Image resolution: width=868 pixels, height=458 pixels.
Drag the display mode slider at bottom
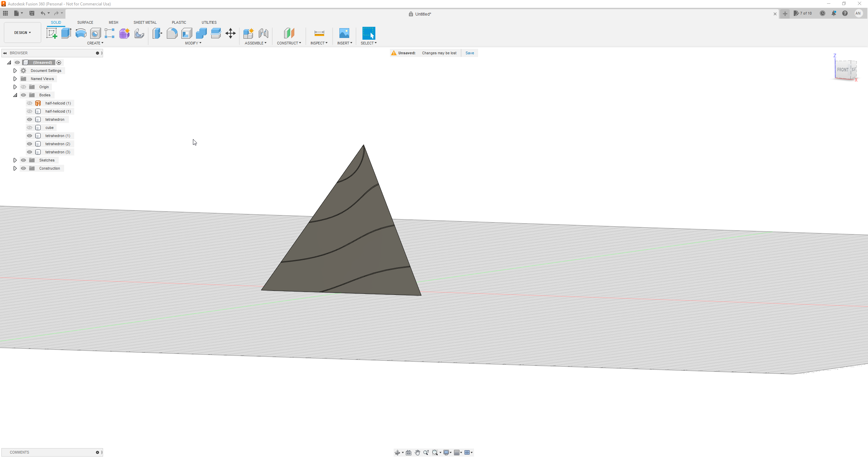[447, 452]
